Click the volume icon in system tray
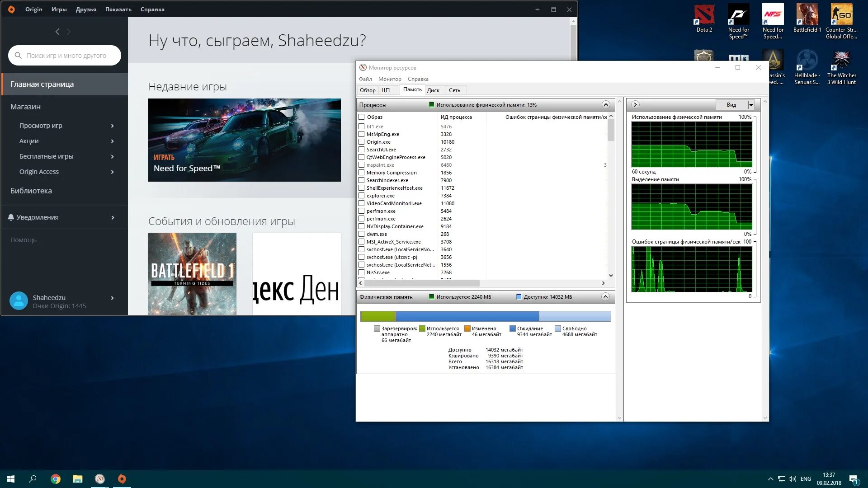This screenshot has height=488, width=868. pos(793,479)
